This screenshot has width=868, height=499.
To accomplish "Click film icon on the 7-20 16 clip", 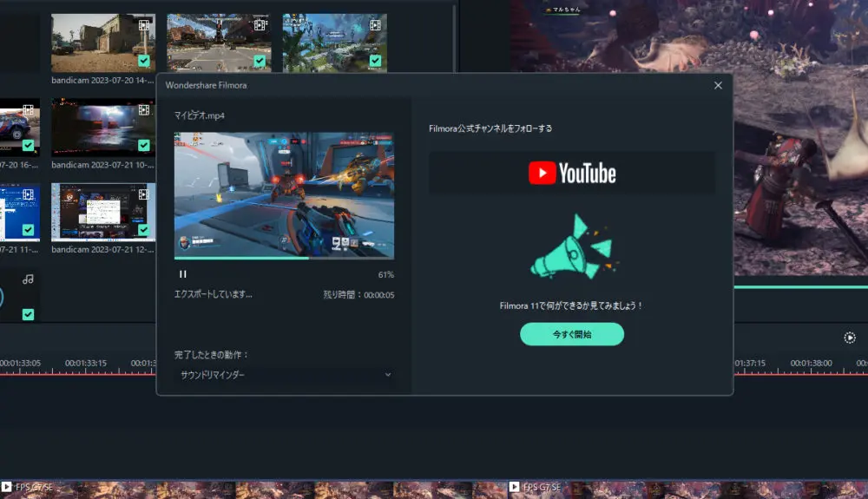I will (29, 109).
